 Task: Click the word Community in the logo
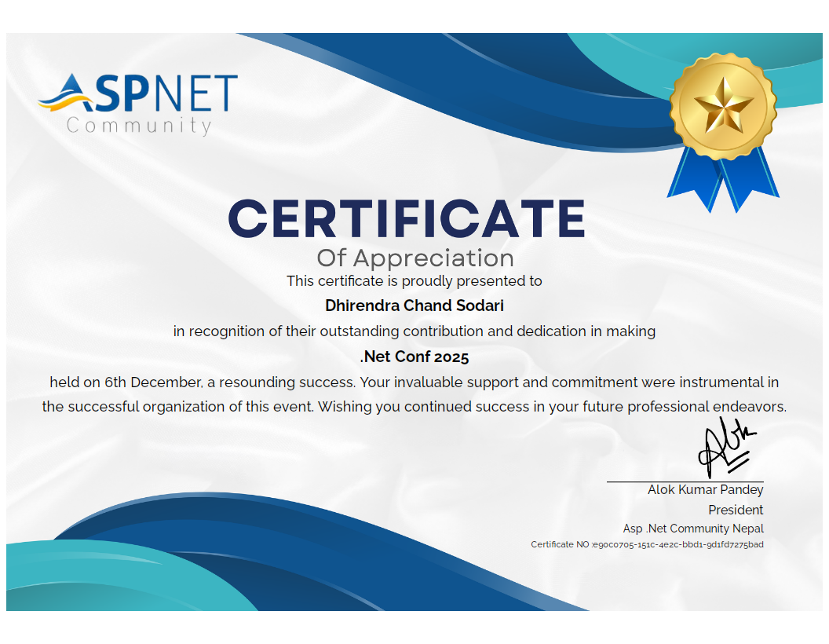[x=139, y=126]
